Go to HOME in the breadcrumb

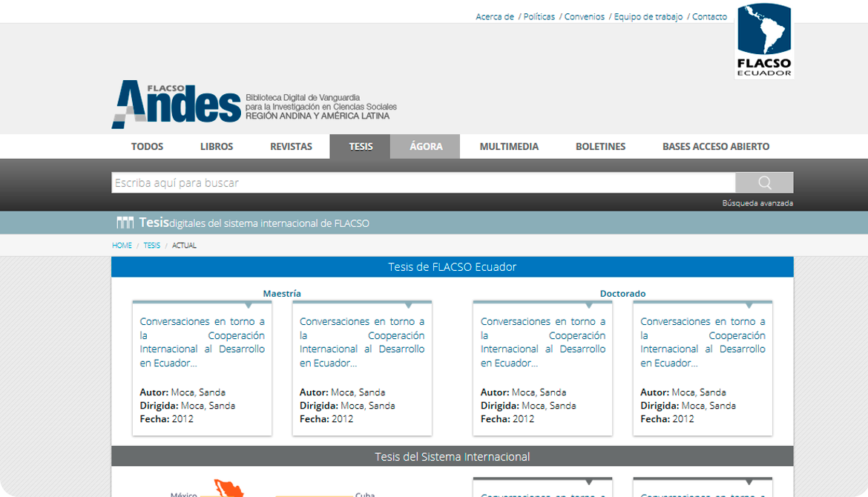point(122,246)
